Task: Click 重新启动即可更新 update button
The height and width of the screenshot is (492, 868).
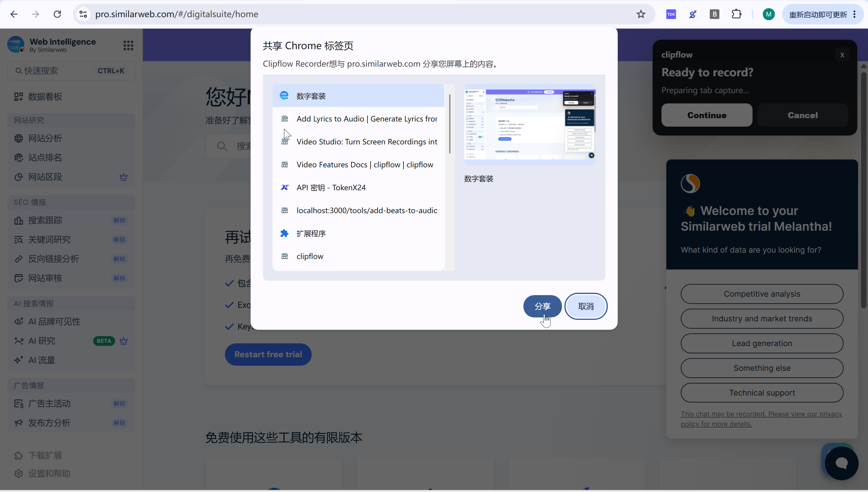Action: pyautogui.click(x=818, y=14)
